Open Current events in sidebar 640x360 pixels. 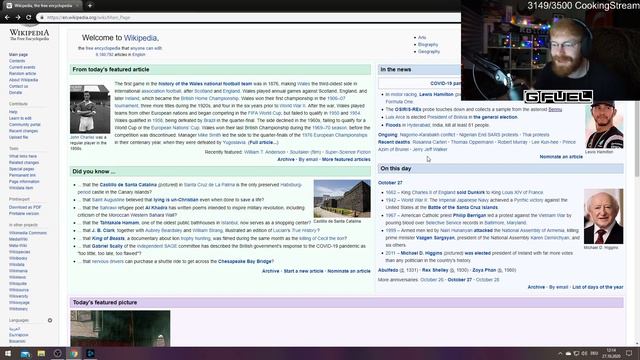tap(22, 67)
